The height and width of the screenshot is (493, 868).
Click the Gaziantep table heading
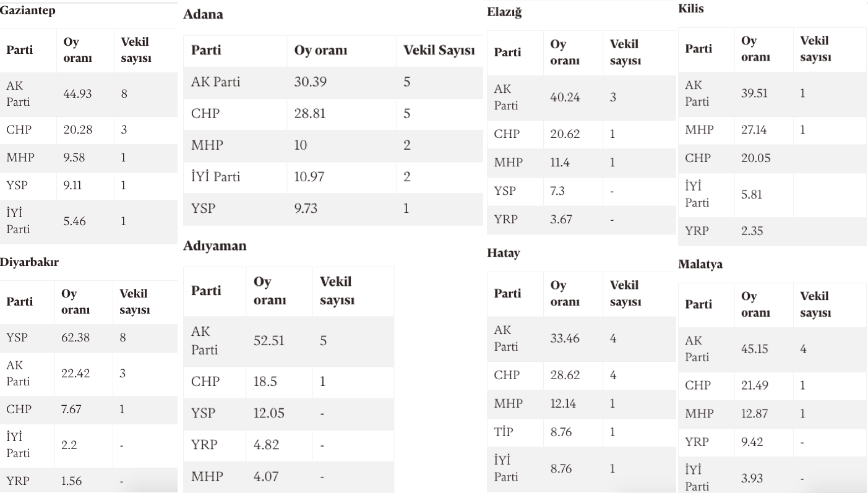pyautogui.click(x=27, y=11)
